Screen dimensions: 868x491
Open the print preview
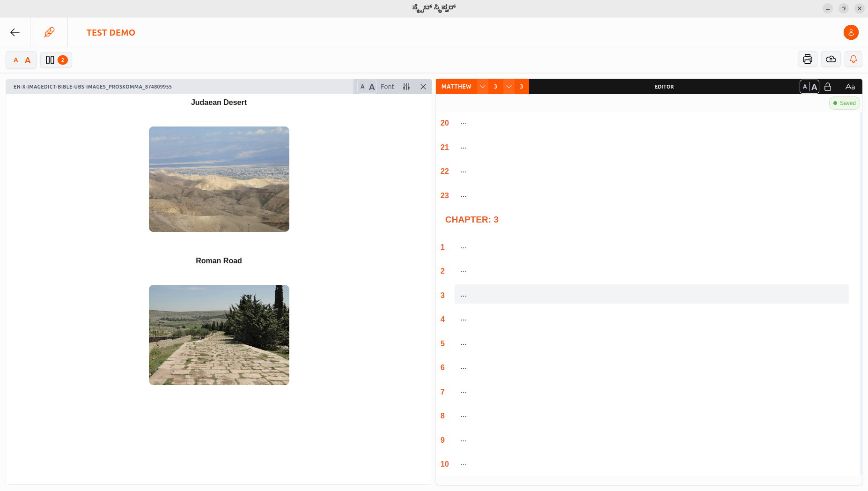tap(807, 59)
